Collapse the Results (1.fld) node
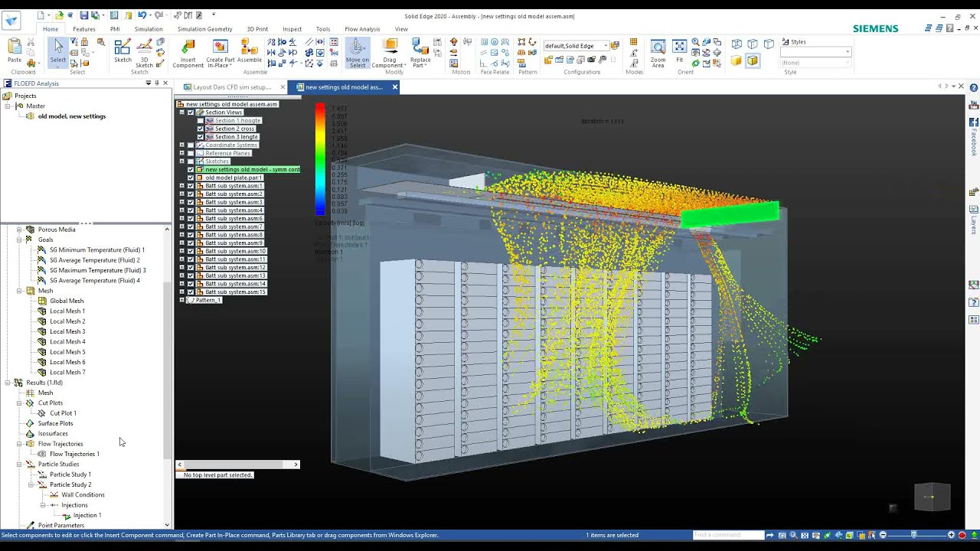Screen dimensions: 980x551 [x=8, y=383]
